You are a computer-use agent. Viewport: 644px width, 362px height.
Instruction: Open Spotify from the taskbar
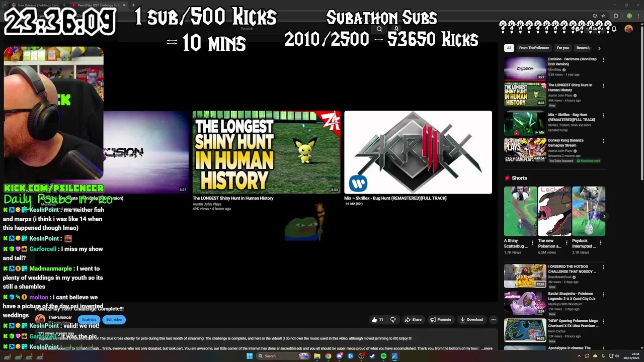(x=383, y=356)
